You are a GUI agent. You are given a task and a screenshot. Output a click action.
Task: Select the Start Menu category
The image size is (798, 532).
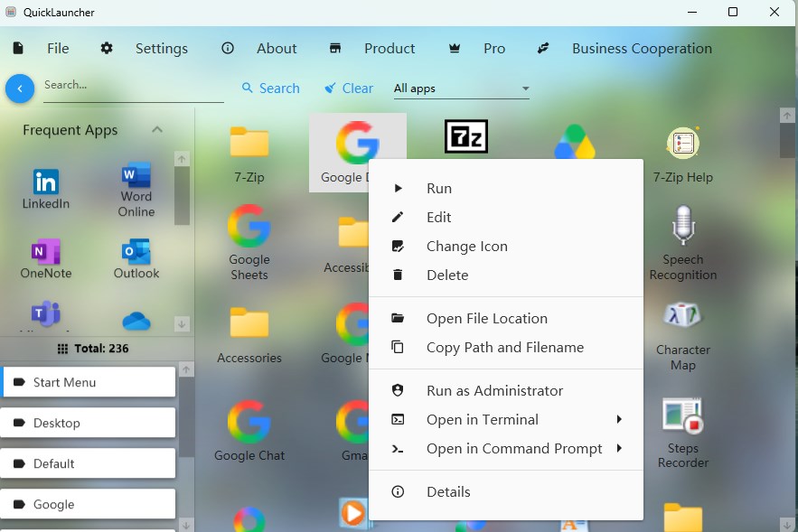(x=88, y=382)
